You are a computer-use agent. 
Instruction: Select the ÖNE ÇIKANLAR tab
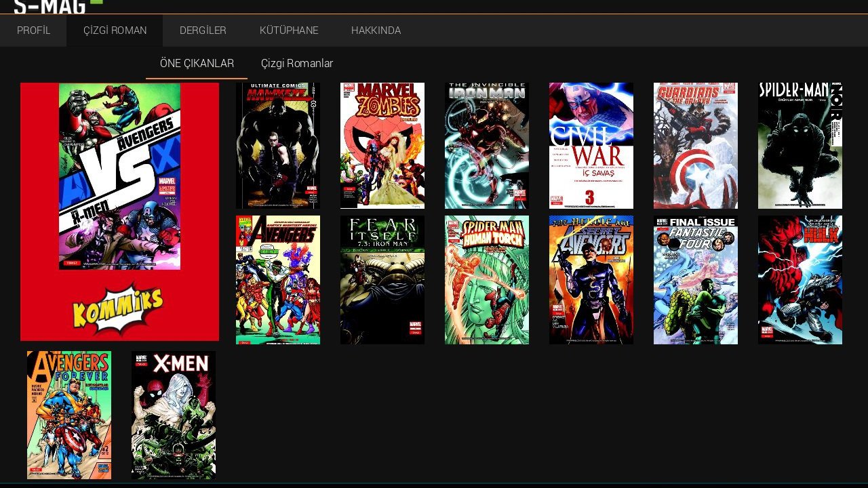197,63
